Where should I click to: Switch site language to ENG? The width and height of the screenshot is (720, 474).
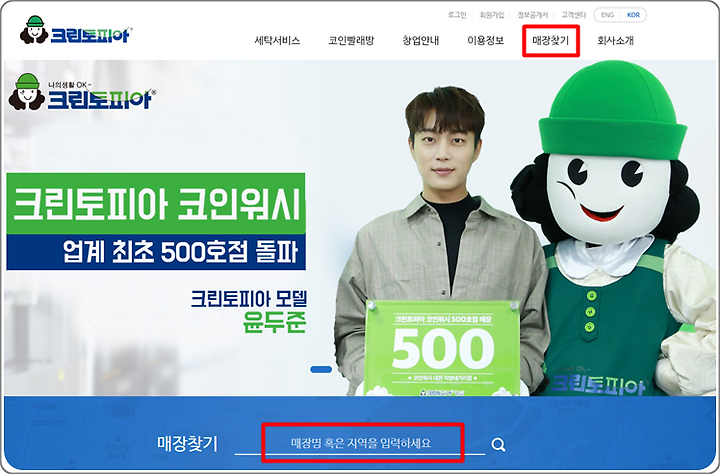[x=607, y=15]
